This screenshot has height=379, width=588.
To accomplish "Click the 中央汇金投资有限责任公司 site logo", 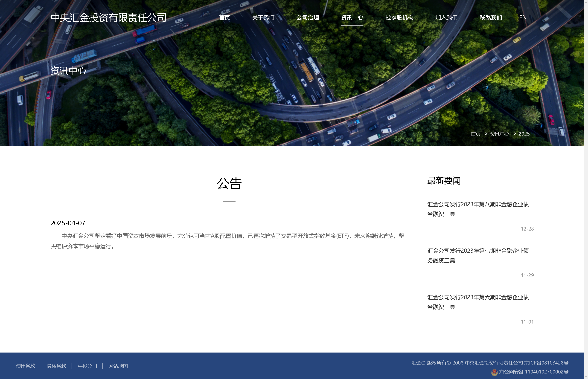I will pos(108,18).
